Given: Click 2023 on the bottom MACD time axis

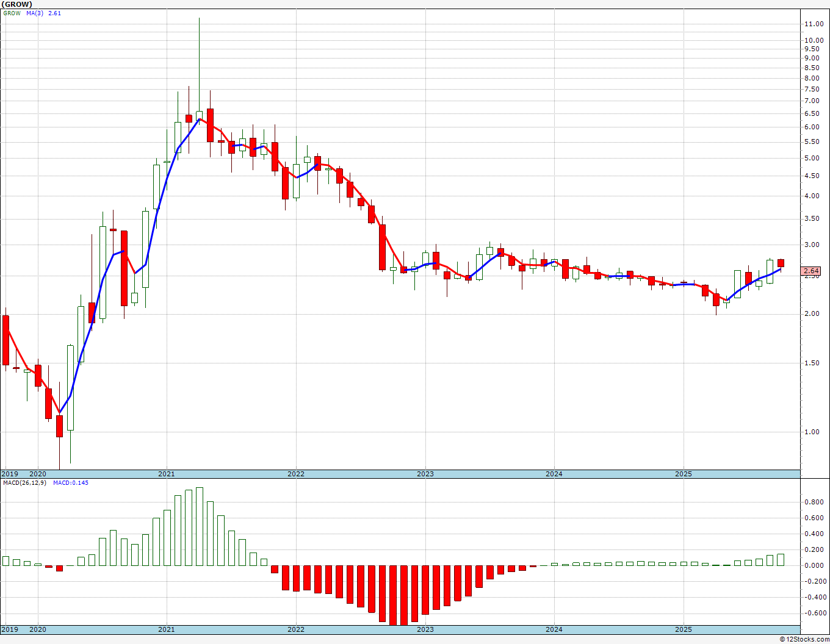Looking at the screenshot, I should point(425,629).
